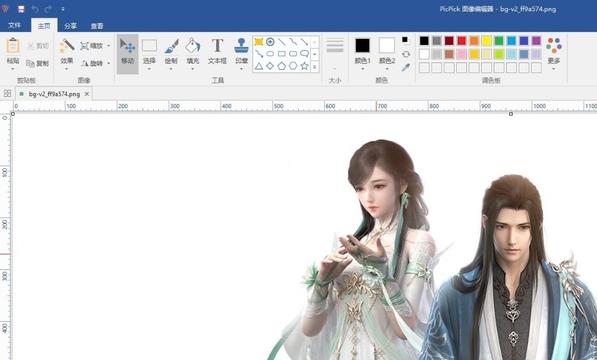
Task: Select the 选择 (Selection) rectangle tool
Action: [x=149, y=50]
